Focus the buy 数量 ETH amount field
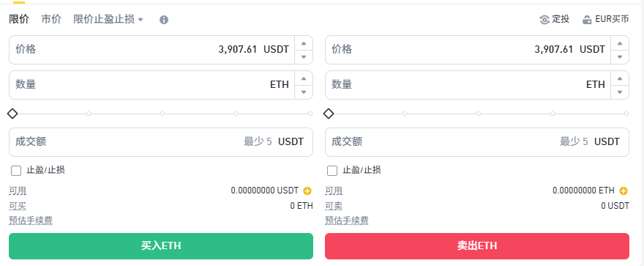The height and width of the screenshot is (266, 644). [151, 85]
